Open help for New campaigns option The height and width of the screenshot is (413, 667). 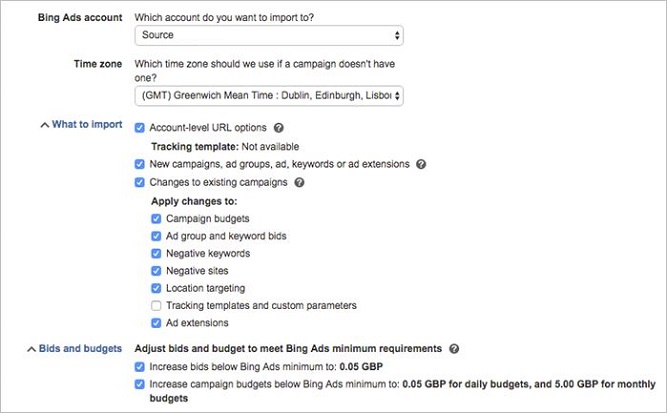421,164
